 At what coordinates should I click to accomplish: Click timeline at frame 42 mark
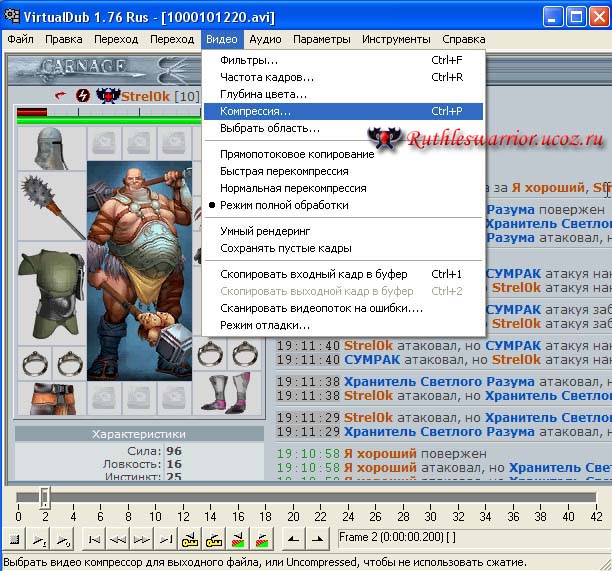point(596,517)
